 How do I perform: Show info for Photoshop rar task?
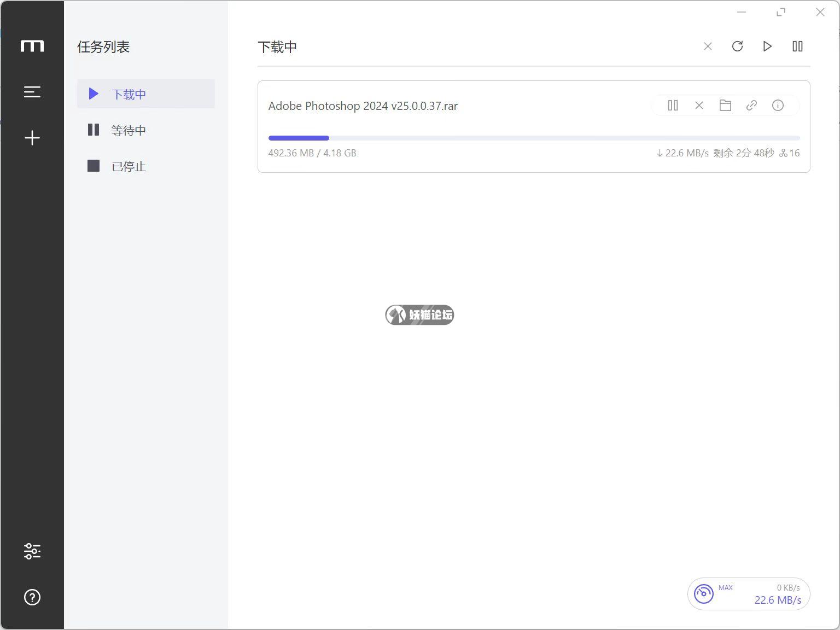(778, 105)
